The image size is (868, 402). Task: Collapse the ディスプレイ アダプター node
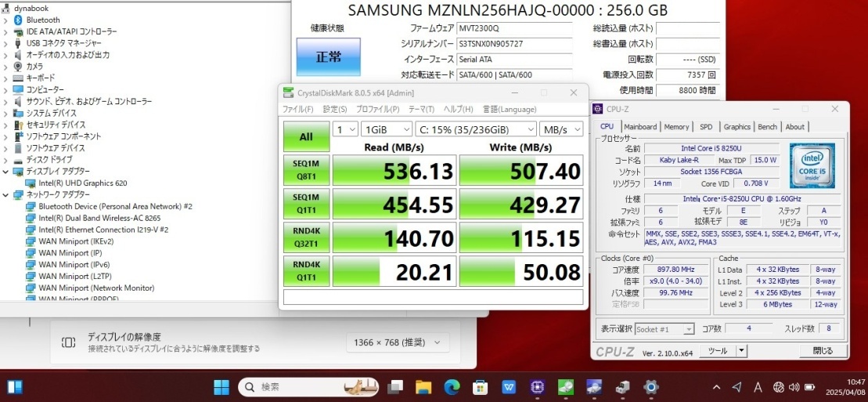click(x=5, y=172)
